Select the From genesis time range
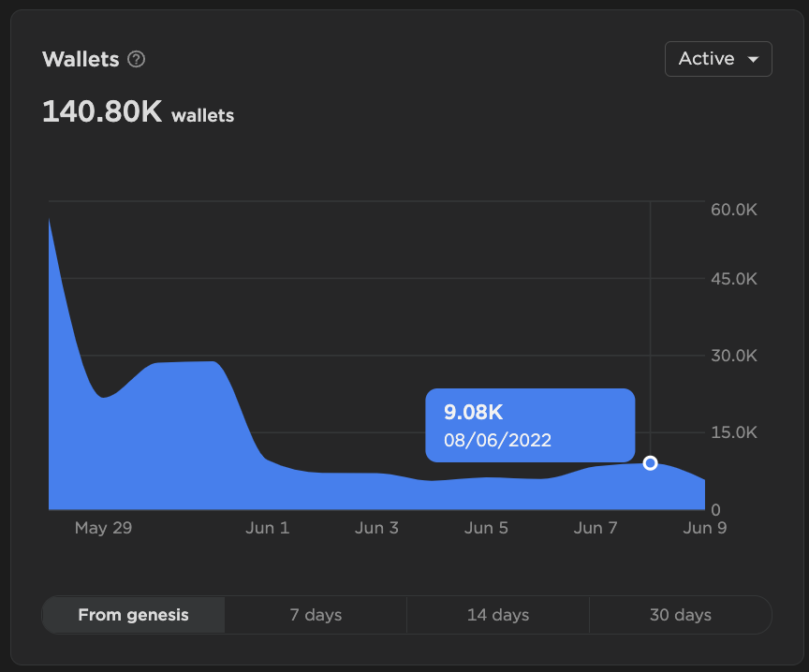 (133, 615)
